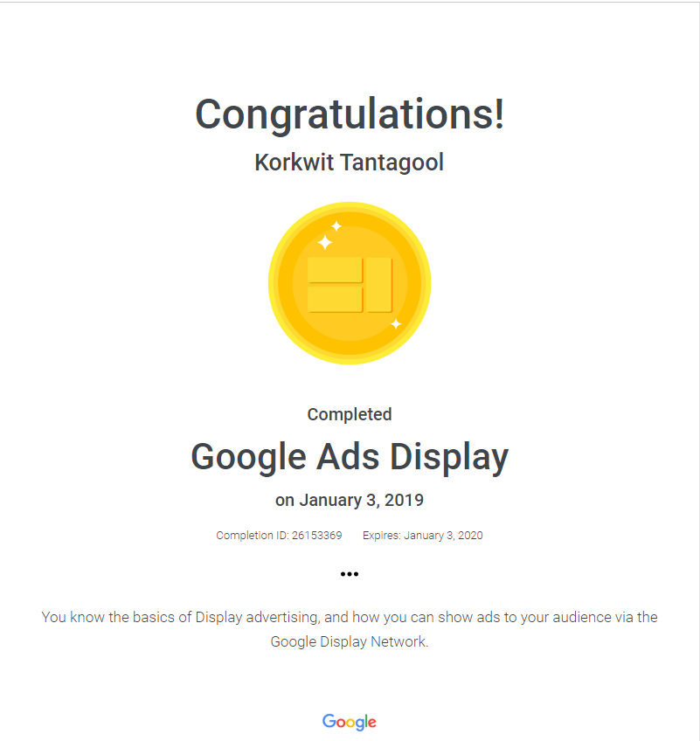Click 'Completion ID: 26153369'
700x741 pixels.
coord(279,536)
